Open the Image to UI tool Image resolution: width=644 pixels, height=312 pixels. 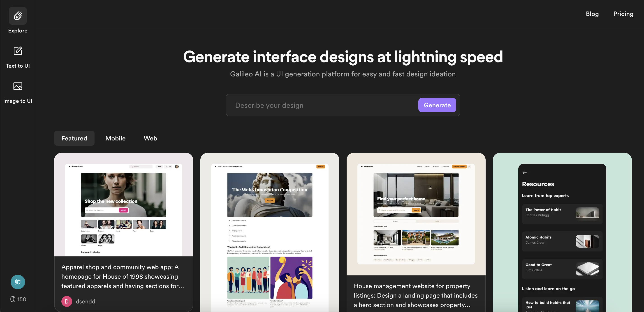pyautogui.click(x=18, y=92)
